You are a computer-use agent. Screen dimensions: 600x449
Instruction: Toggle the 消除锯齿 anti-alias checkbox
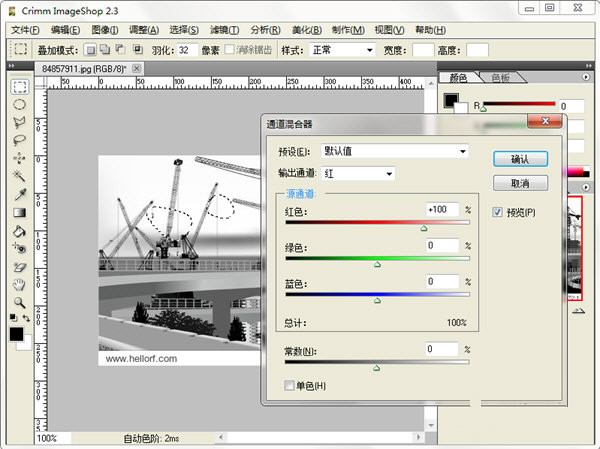pyautogui.click(x=229, y=49)
